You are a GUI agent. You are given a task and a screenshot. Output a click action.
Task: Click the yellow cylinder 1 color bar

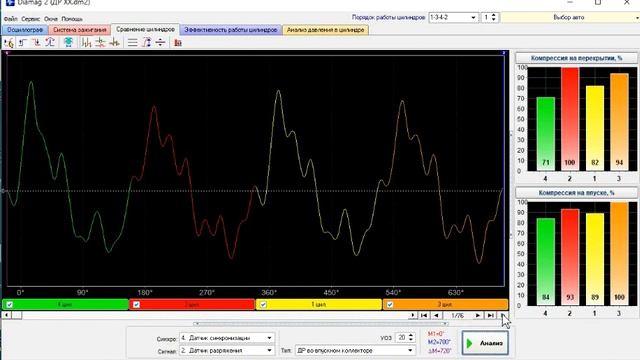tap(319, 304)
